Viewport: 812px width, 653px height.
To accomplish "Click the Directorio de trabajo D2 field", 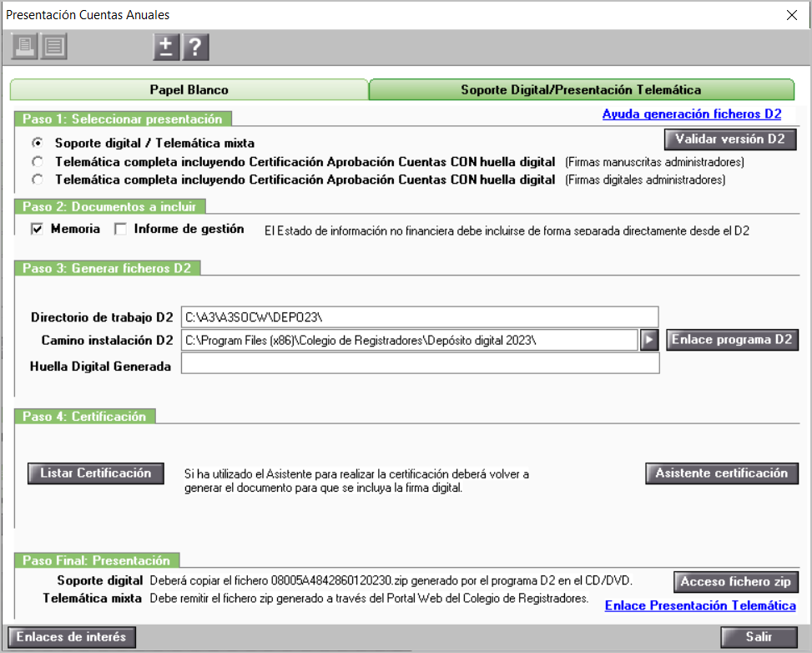I will (420, 317).
